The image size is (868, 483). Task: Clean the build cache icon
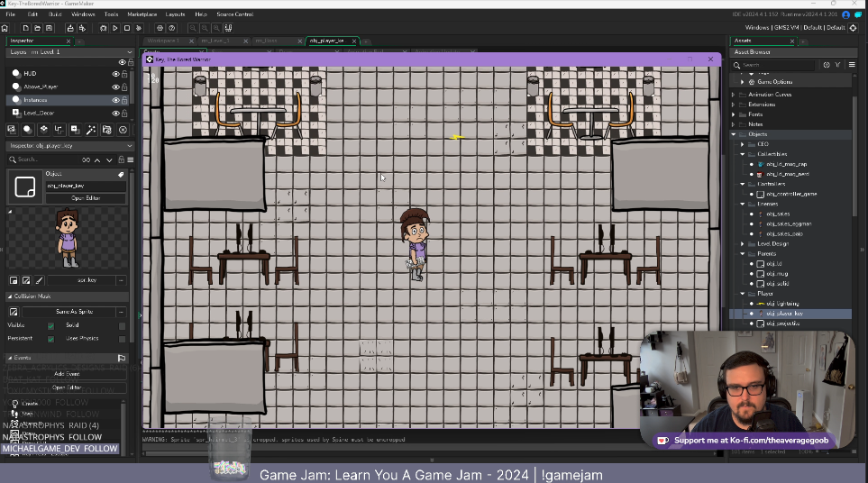click(139, 28)
